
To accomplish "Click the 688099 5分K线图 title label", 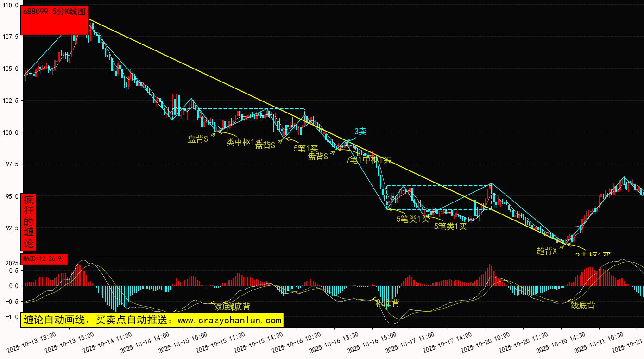I will [x=55, y=13].
